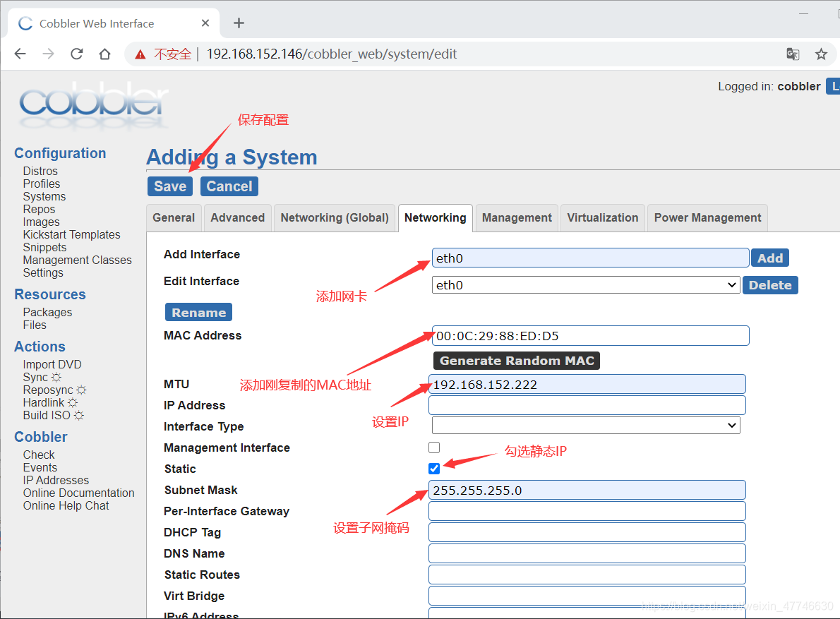Viewport: 840px width, 619px height.
Task: Open Files under Resources
Action: point(35,325)
